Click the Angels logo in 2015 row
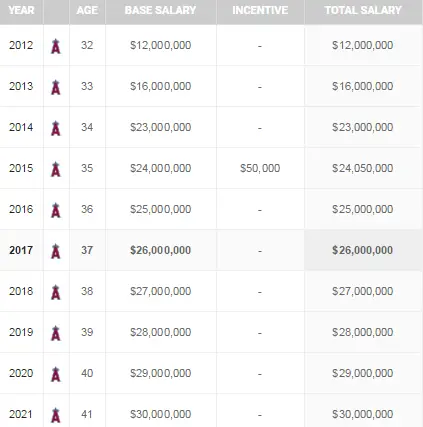Screen dimensions: 423x427 point(56,169)
